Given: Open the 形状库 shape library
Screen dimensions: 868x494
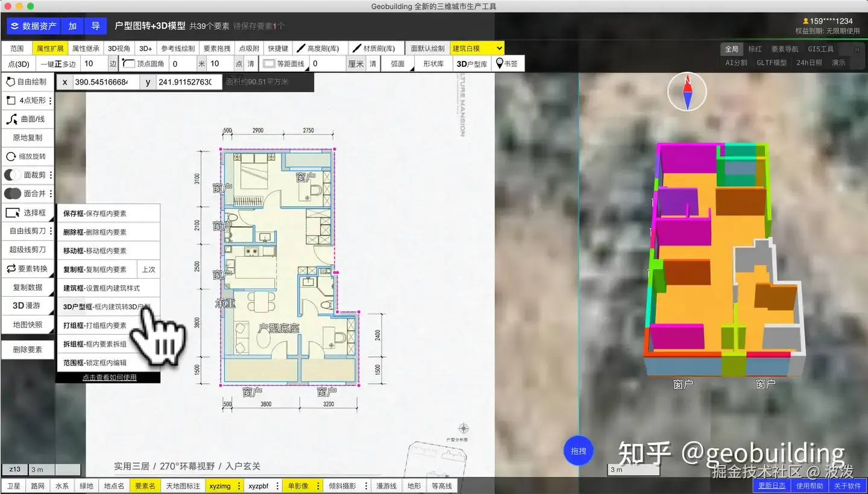Looking at the screenshot, I should [433, 63].
